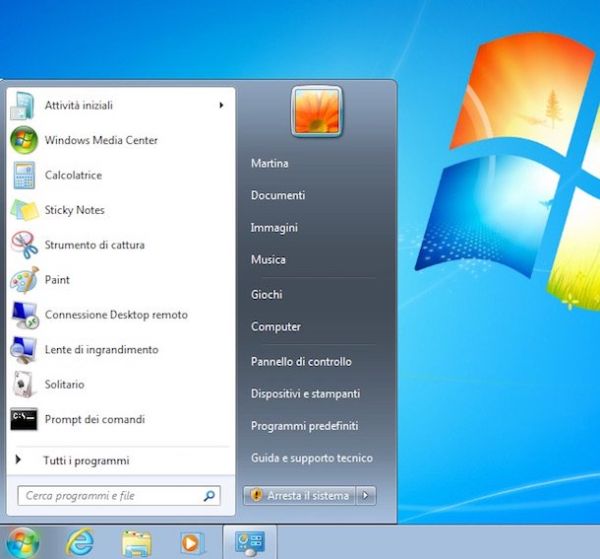Image resolution: width=600 pixels, height=559 pixels.
Task: Click the user account flower picture
Action: (x=317, y=111)
